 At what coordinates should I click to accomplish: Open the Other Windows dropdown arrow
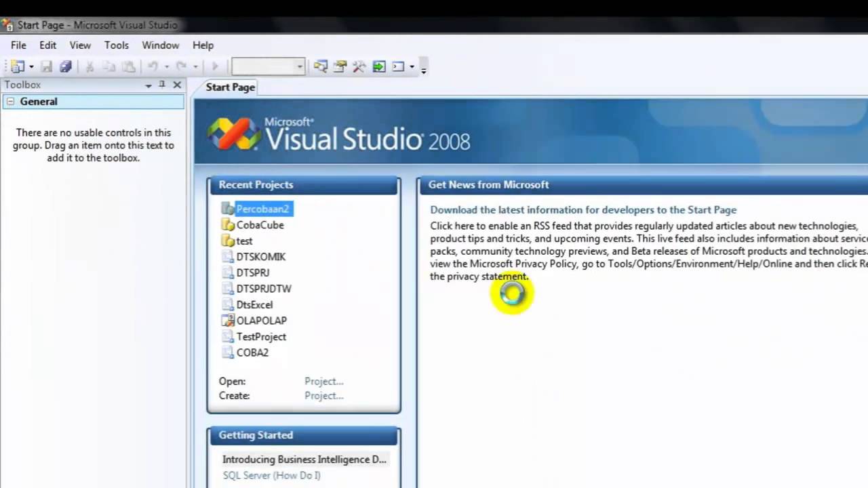412,67
